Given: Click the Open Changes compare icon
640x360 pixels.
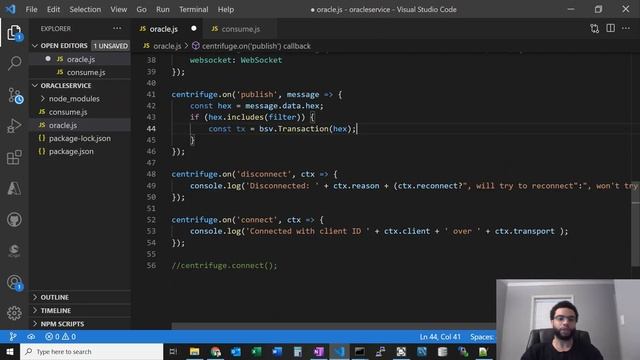Looking at the screenshot, I should tap(595, 29).
